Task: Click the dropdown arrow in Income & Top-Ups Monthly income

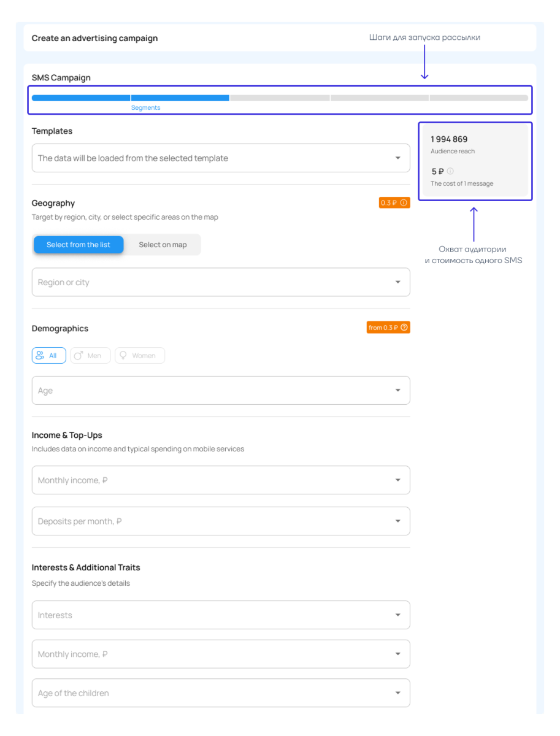Action: pyautogui.click(x=397, y=480)
